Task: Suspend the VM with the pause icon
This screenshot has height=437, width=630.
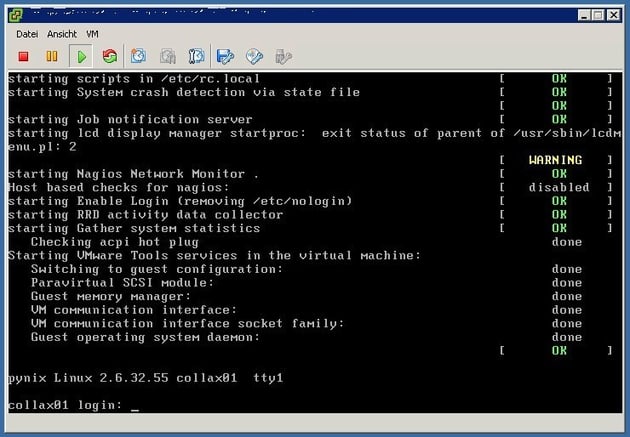Action: pyautogui.click(x=52, y=56)
